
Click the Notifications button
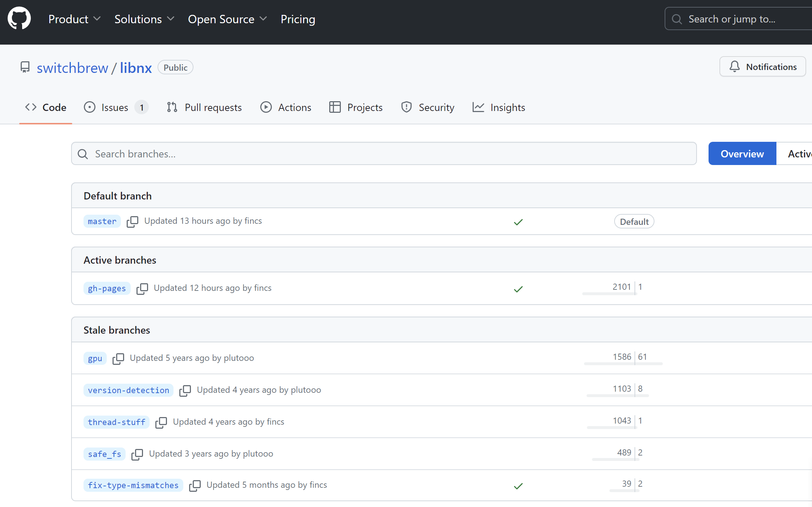pos(763,67)
